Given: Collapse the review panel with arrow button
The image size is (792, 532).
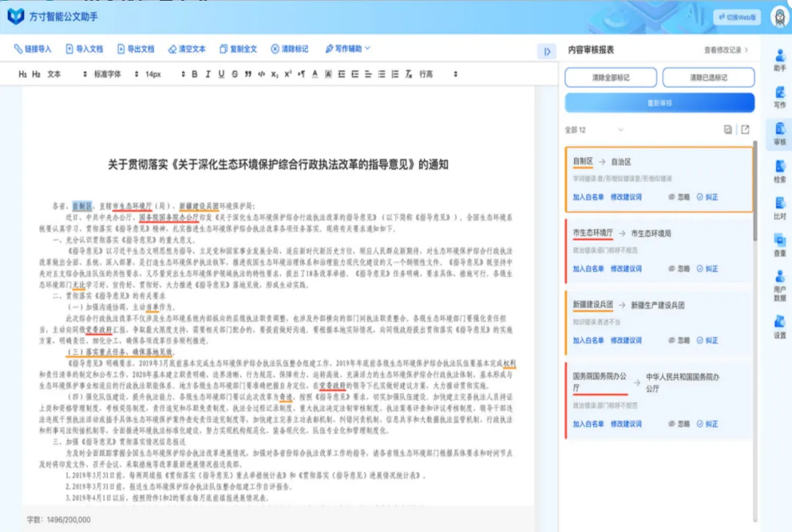Looking at the screenshot, I should (x=547, y=51).
